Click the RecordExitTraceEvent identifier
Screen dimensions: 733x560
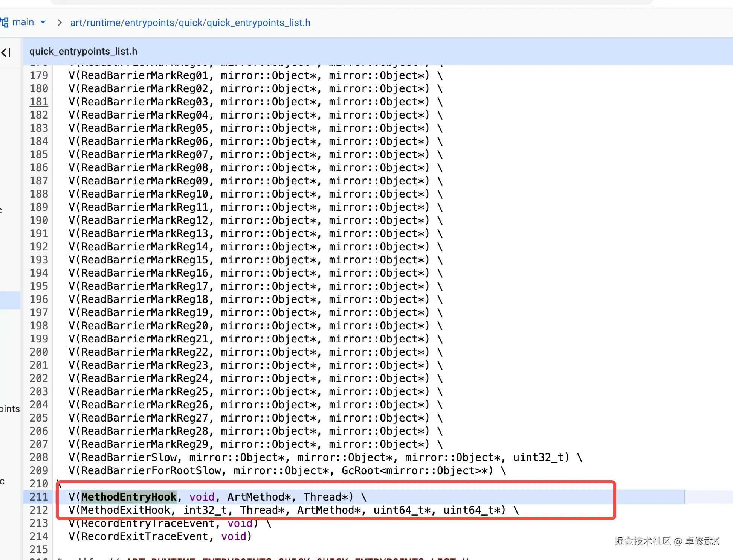point(145,536)
